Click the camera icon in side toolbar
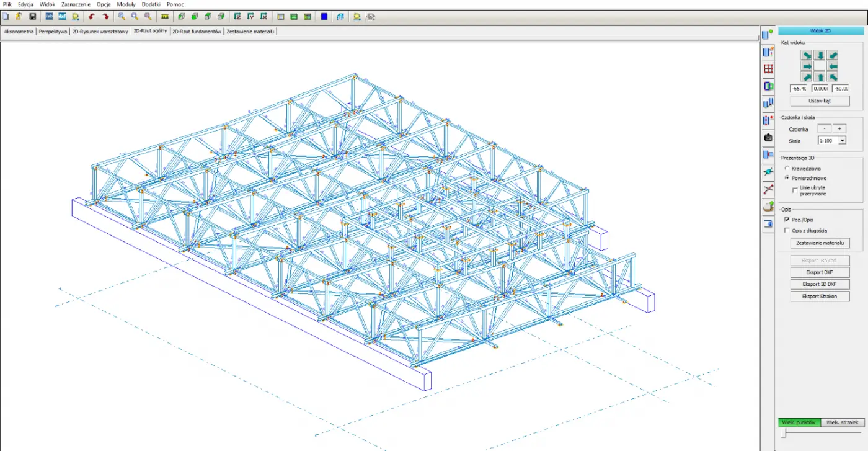This screenshot has height=451, width=868. pyautogui.click(x=768, y=138)
